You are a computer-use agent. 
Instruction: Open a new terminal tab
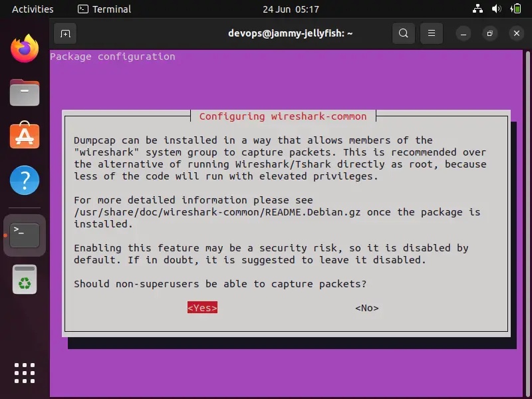point(64,33)
